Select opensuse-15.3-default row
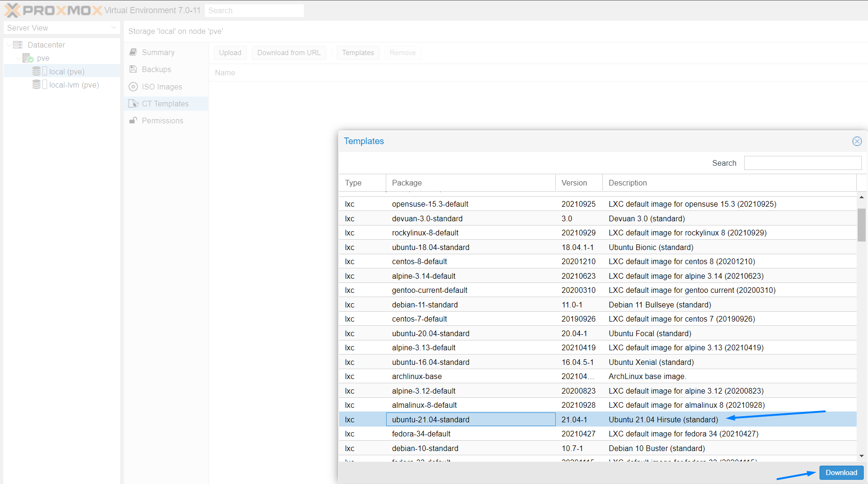The width and height of the screenshot is (868, 484). [x=598, y=204]
